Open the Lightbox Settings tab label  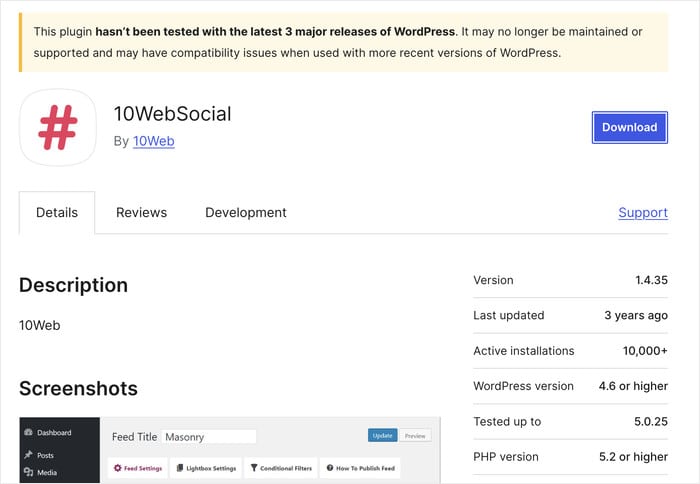pos(211,468)
